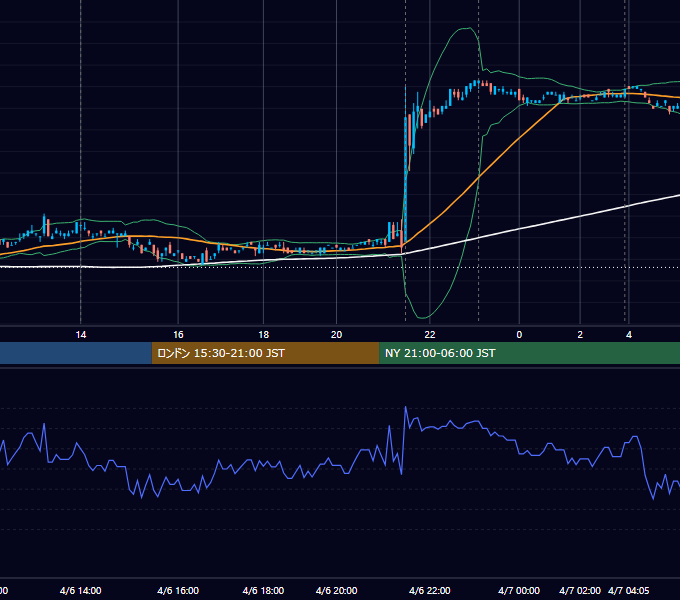The width and height of the screenshot is (680, 600).
Task: Click the NY 21:00-06:00 JST session bar
Action: (529, 353)
